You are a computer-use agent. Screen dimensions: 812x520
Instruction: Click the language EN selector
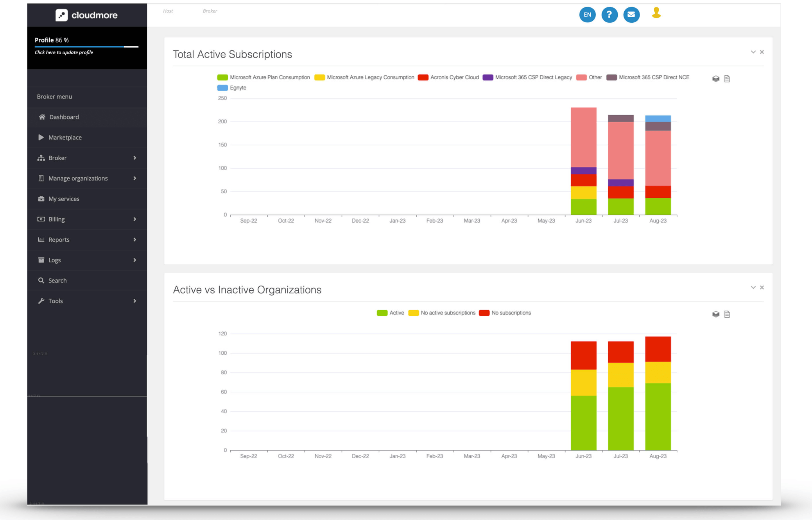tap(586, 14)
